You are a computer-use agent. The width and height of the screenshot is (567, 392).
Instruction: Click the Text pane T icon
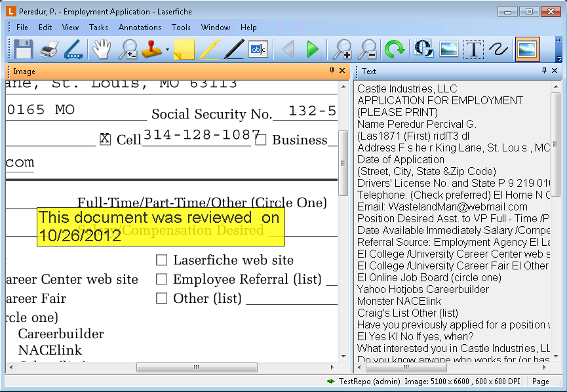(473, 49)
